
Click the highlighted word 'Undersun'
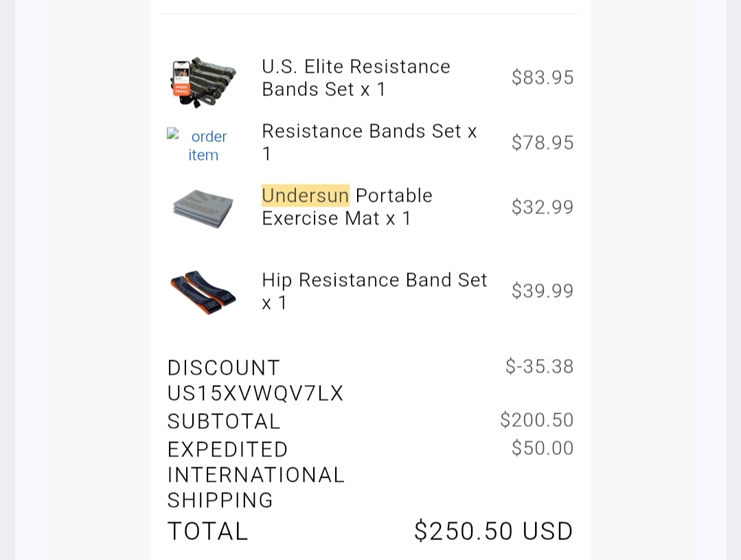(306, 196)
